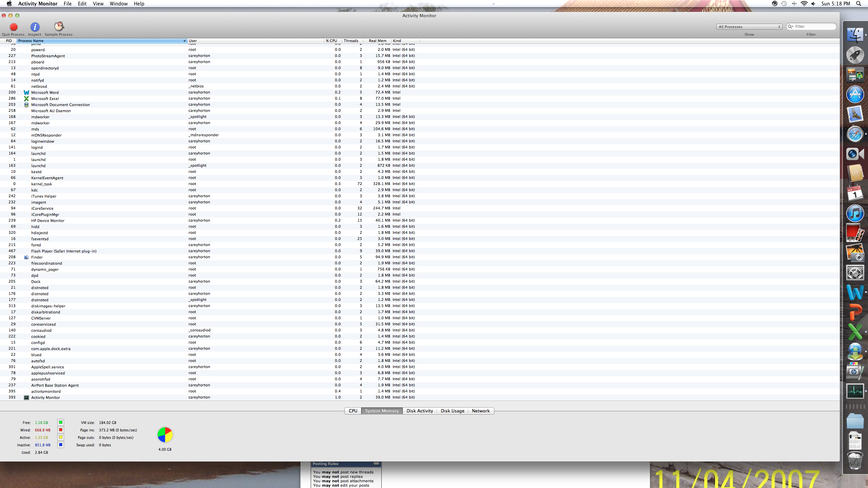The image size is (868, 488).
Task: Click the Bluetooth menu bar icon
Action: (x=794, y=4)
